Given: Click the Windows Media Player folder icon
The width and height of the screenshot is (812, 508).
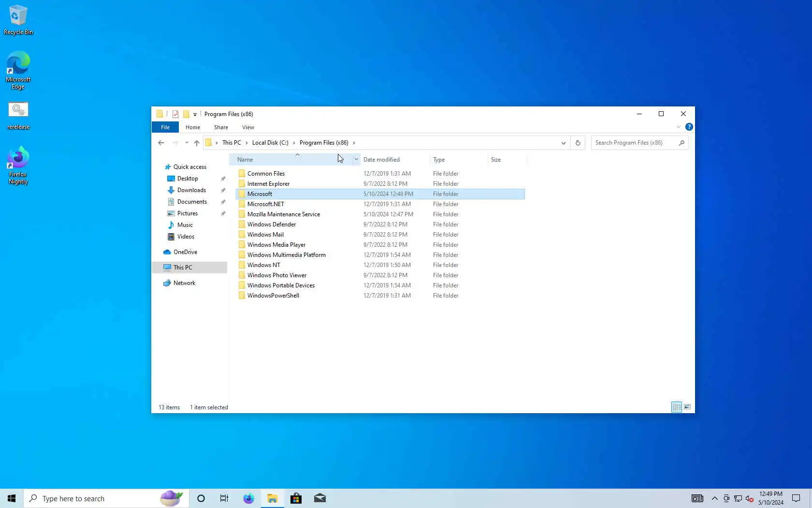Looking at the screenshot, I should click(x=242, y=245).
